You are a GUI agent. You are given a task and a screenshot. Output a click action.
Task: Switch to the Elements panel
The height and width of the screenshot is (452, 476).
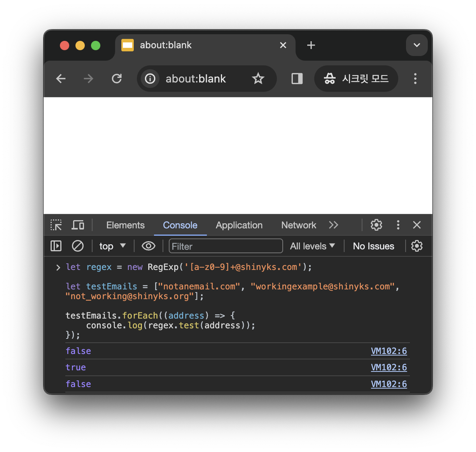click(125, 225)
